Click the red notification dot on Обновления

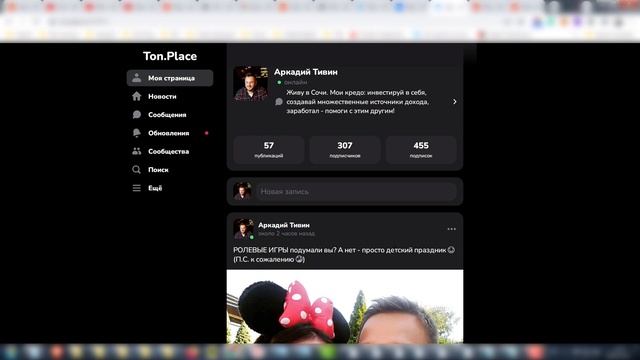[207, 133]
